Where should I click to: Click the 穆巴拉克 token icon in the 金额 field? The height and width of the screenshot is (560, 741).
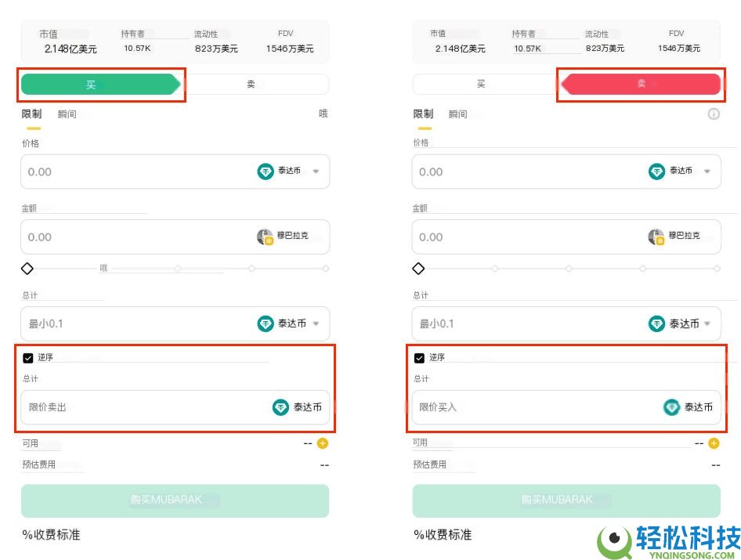coord(265,237)
